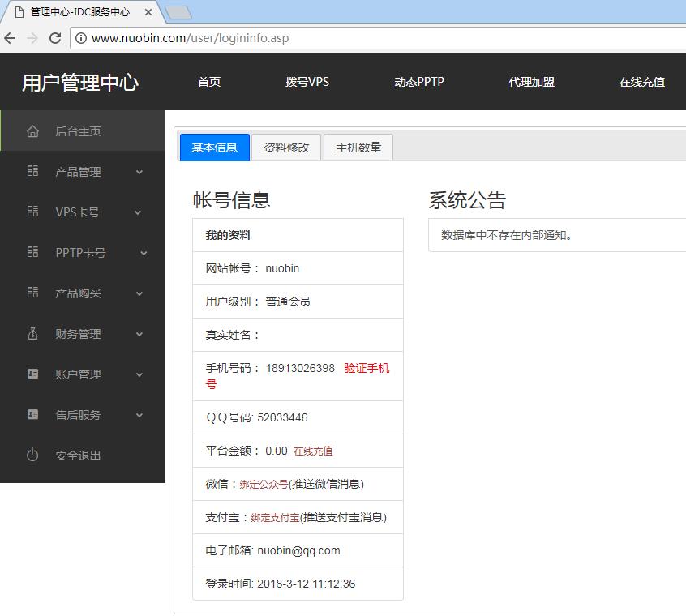This screenshot has height=616, width=686.
Task: Click the browser forward arrow
Action: (32, 38)
